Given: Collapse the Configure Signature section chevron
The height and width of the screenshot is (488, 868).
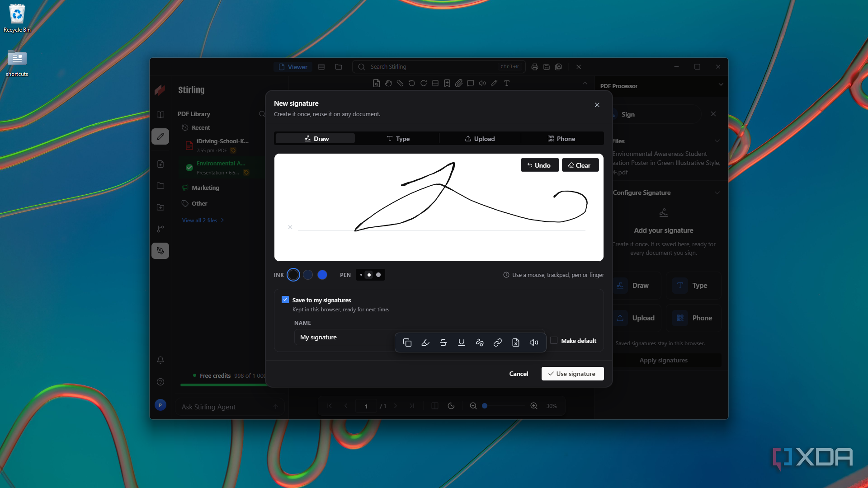Looking at the screenshot, I should pyautogui.click(x=717, y=193).
